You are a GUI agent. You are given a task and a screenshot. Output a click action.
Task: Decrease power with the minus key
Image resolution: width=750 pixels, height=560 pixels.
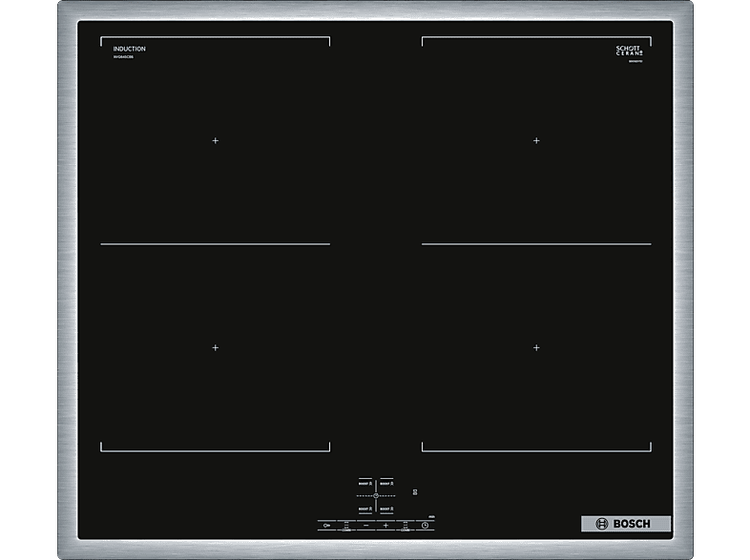[x=365, y=526]
